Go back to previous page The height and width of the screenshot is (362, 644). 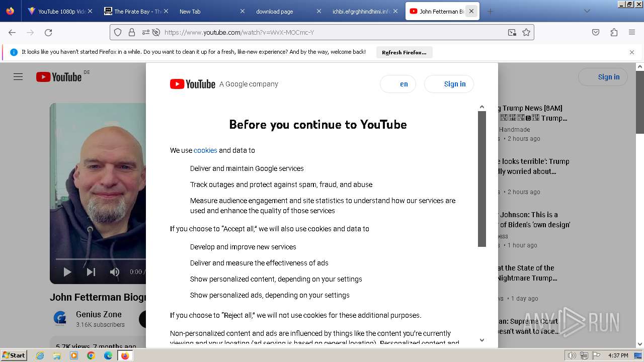point(12,32)
